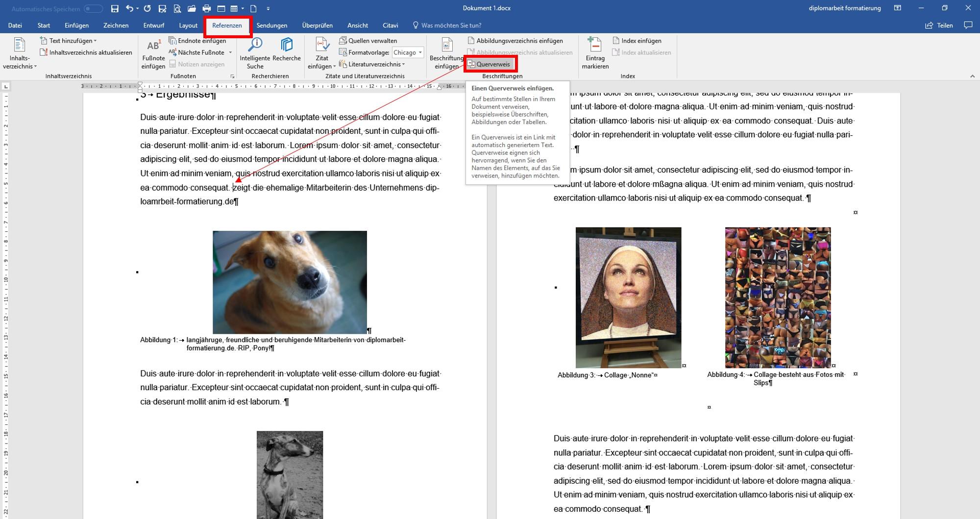Click the Save icon in quick access toolbar
Image resolution: width=980 pixels, height=519 pixels.
[115, 8]
